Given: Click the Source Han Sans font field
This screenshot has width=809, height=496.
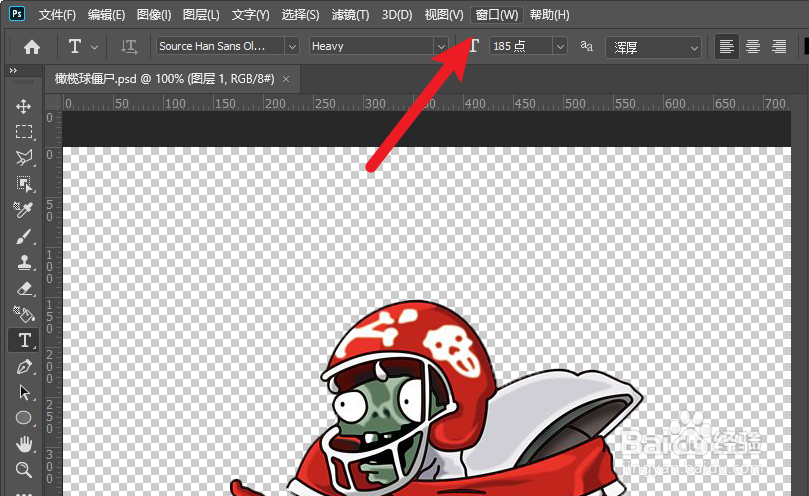Looking at the screenshot, I should pos(220,46).
